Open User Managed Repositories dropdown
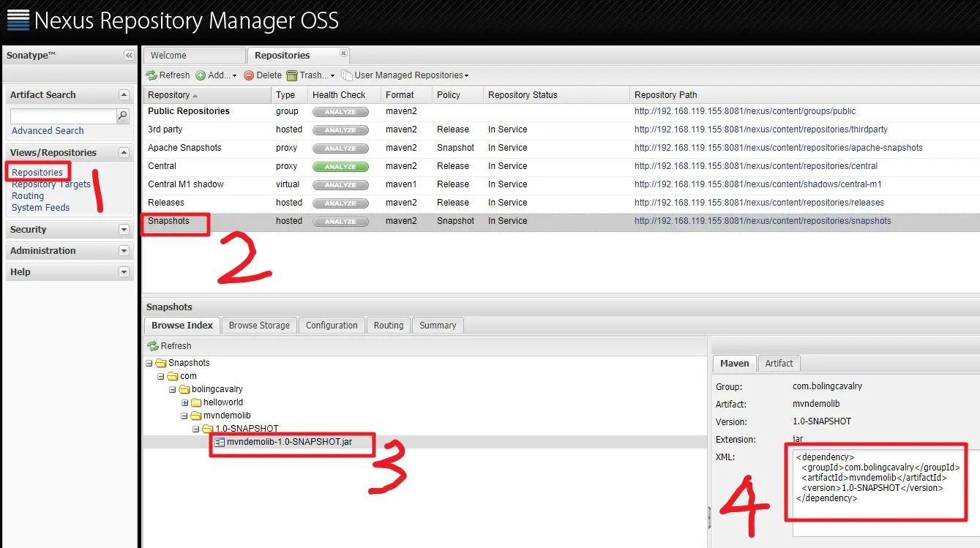Screen dimensions: 980x548 click(405, 75)
